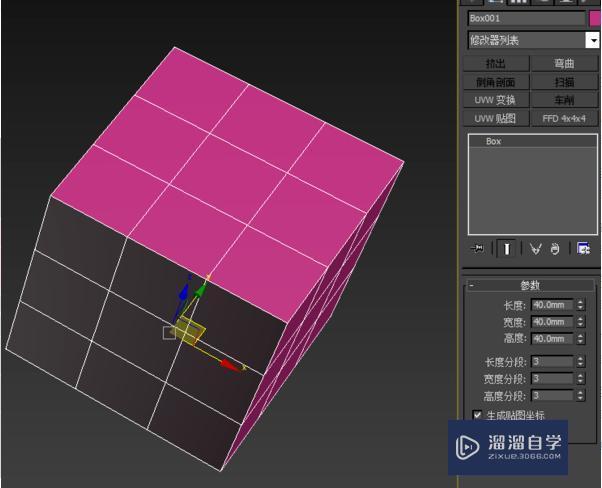This screenshot has height=488, width=602.
Task: Apply the 倒角剖面 modifier button
Action: click(496, 82)
